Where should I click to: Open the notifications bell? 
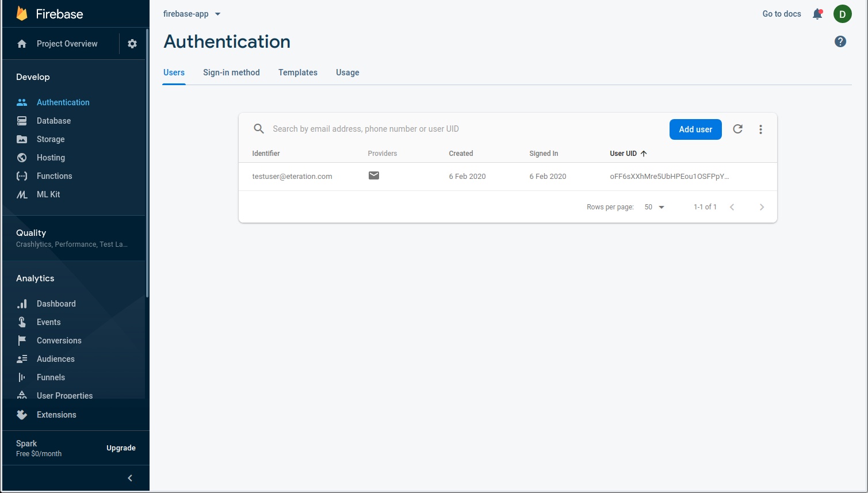(x=817, y=14)
